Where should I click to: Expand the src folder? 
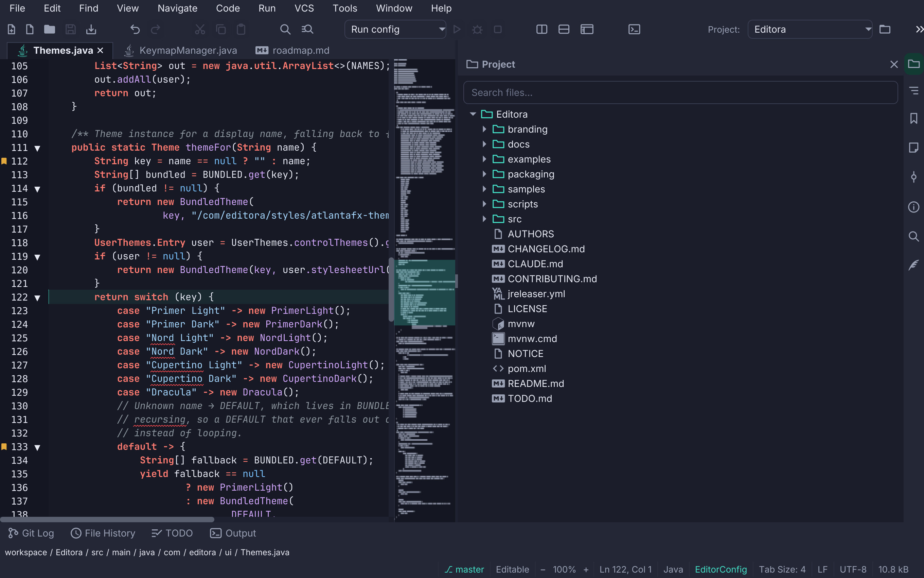[484, 219]
